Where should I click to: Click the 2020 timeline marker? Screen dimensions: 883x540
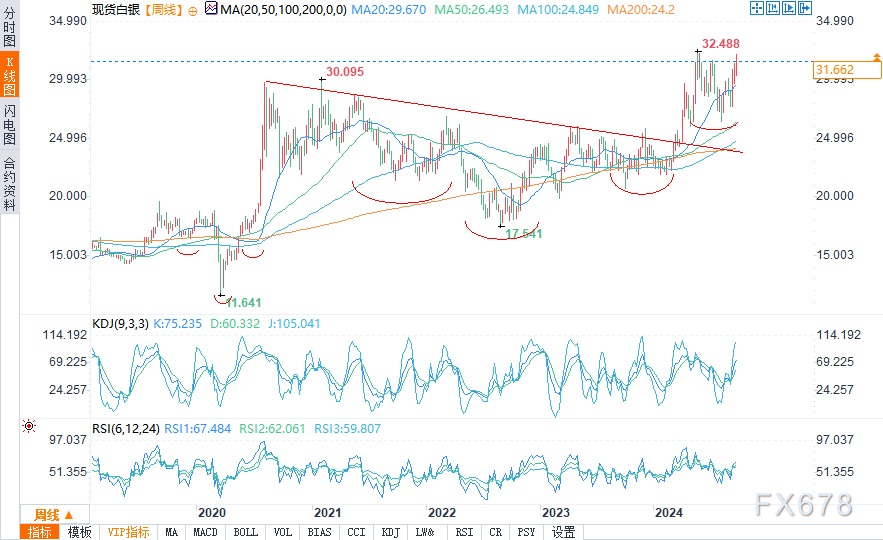point(212,513)
